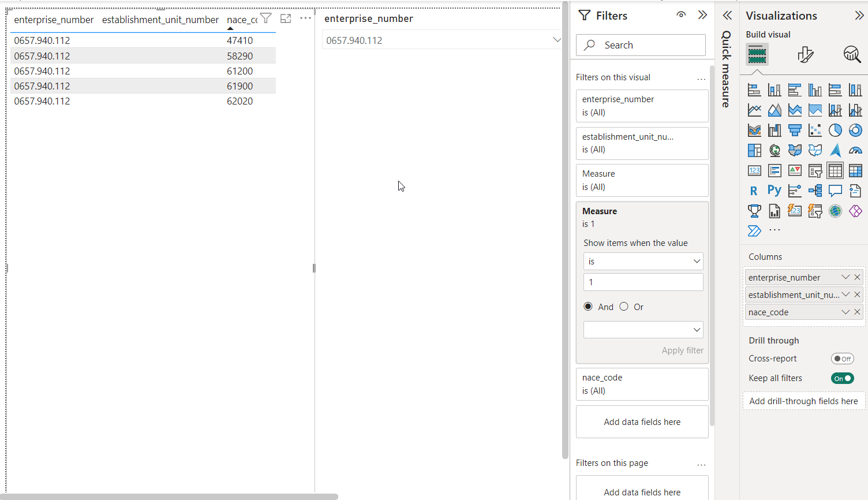Insert a Python visual
This screenshot has width=868, height=500.
(x=775, y=191)
